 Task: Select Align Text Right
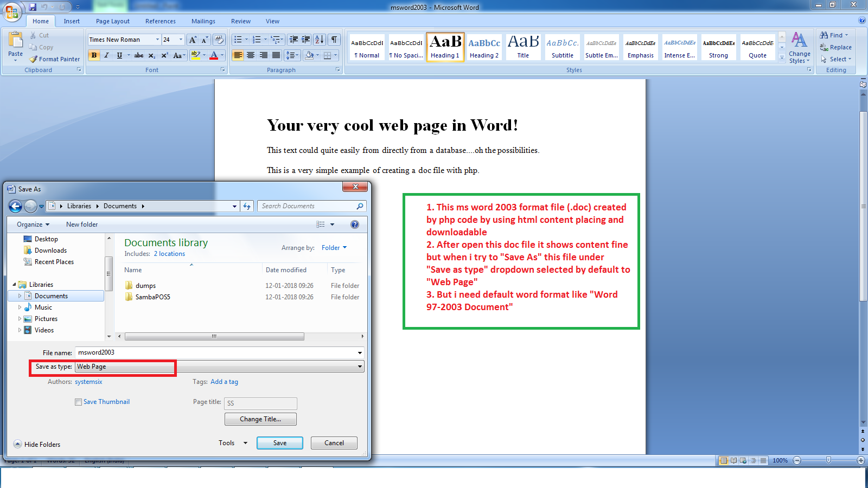263,55
